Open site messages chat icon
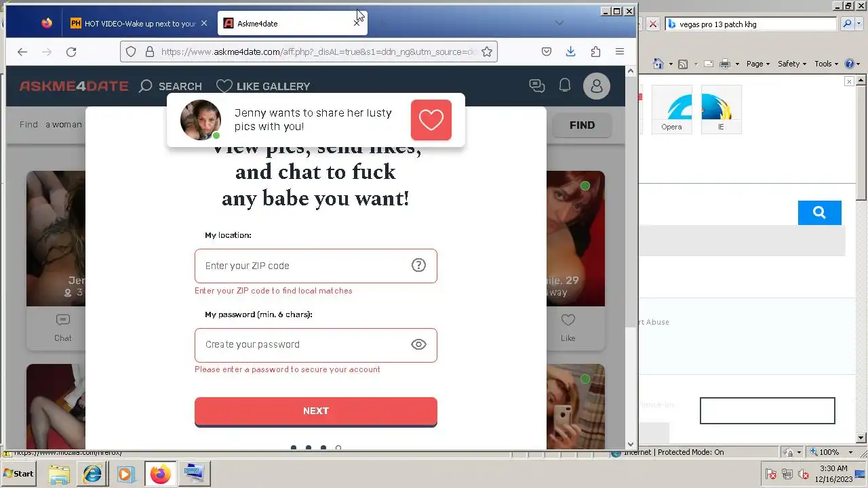Viewport: 868px width, 488px height. 537,86
